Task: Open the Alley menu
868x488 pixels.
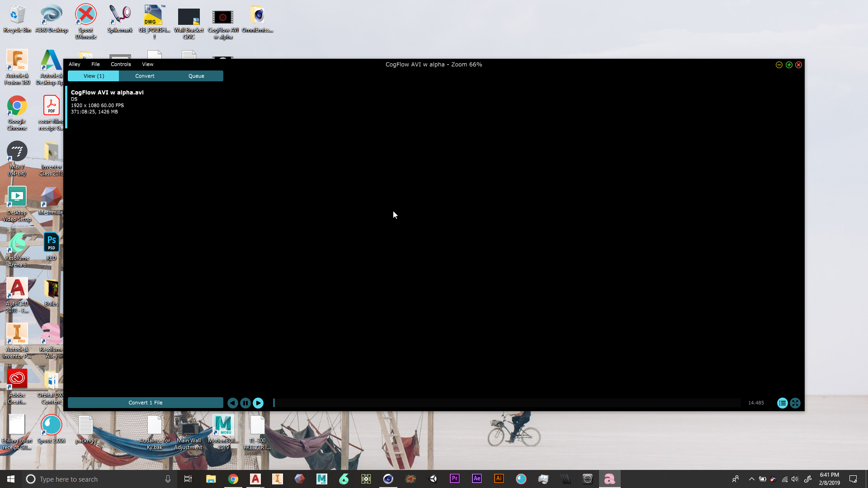Action: (x=75, y=64)
